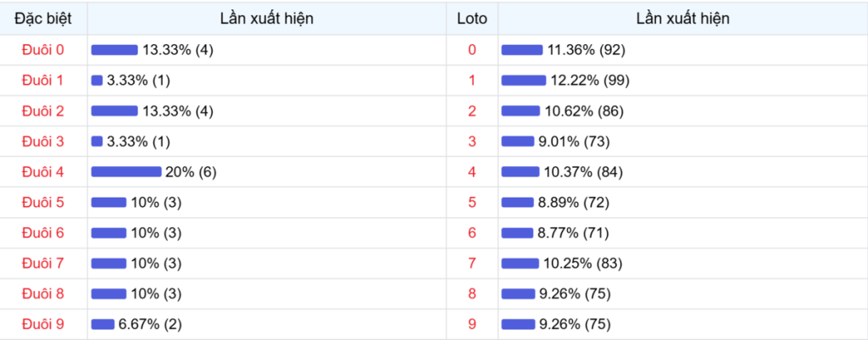Click the 'Đặc biệt' column header
The width and height of the screenshot is (868, 340).
click(x=43, y=18)
